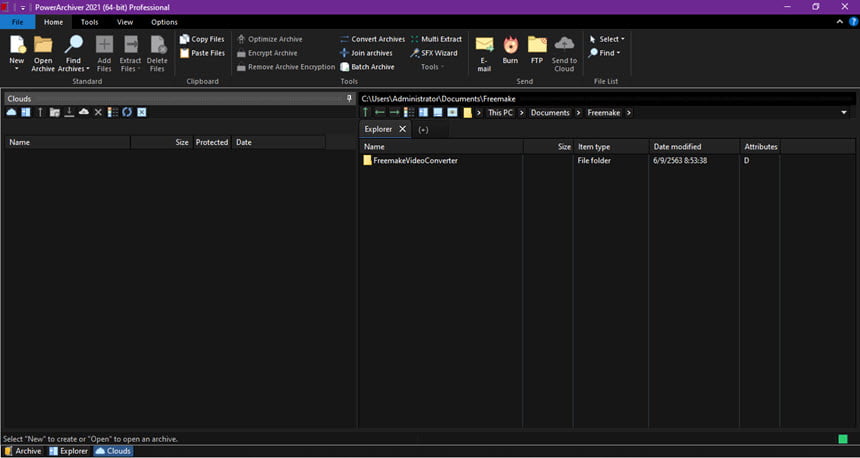Open the Find dropdown in File List
This screenshot has height=458, width=860.
coord(604,53)
